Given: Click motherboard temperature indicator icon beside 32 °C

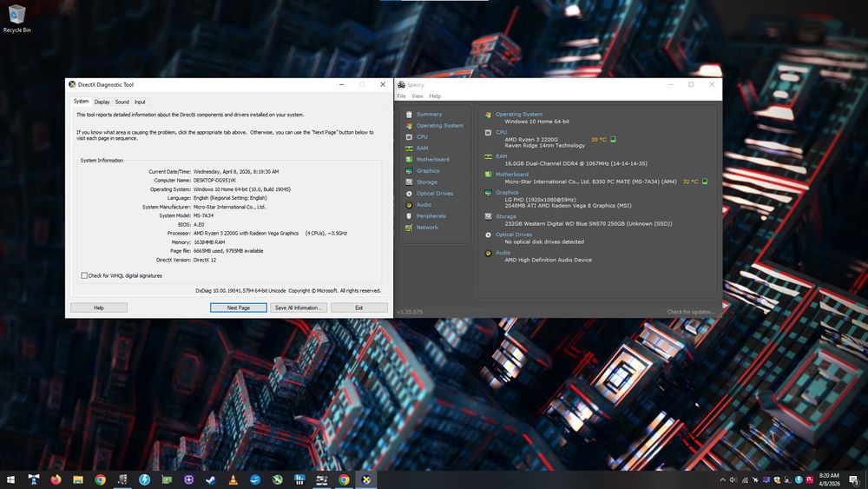Looking at the screenshot, I should click(705, 181).
